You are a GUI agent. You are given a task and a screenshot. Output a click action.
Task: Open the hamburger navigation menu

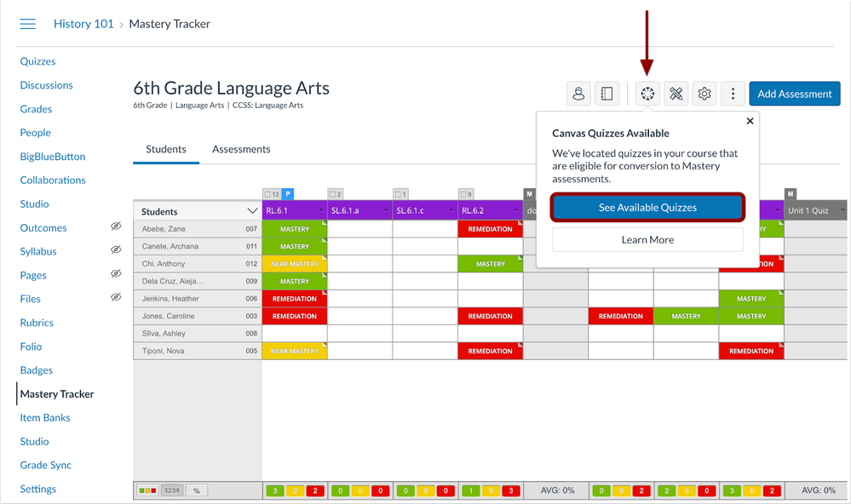click(x=27, y=24)
